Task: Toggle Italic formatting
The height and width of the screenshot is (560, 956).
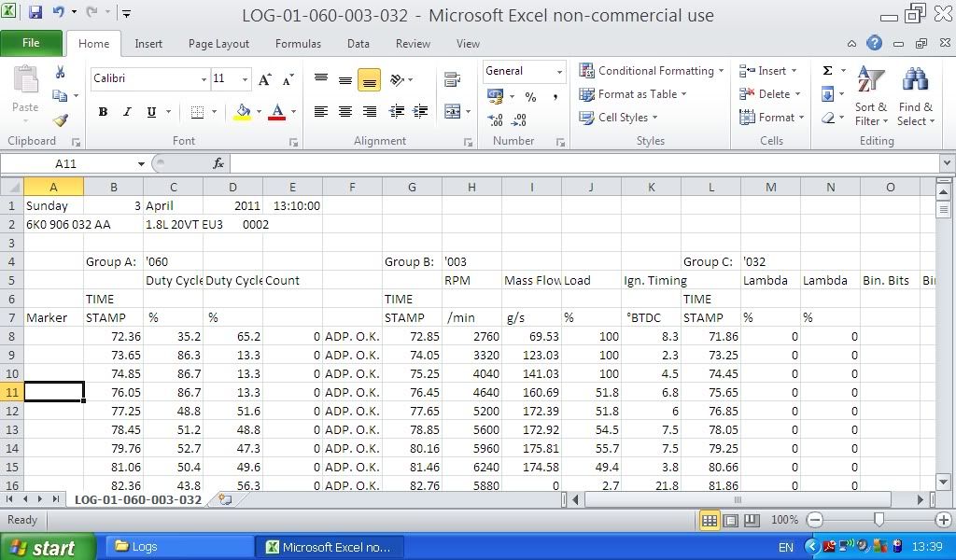Action: coord(127,112)
